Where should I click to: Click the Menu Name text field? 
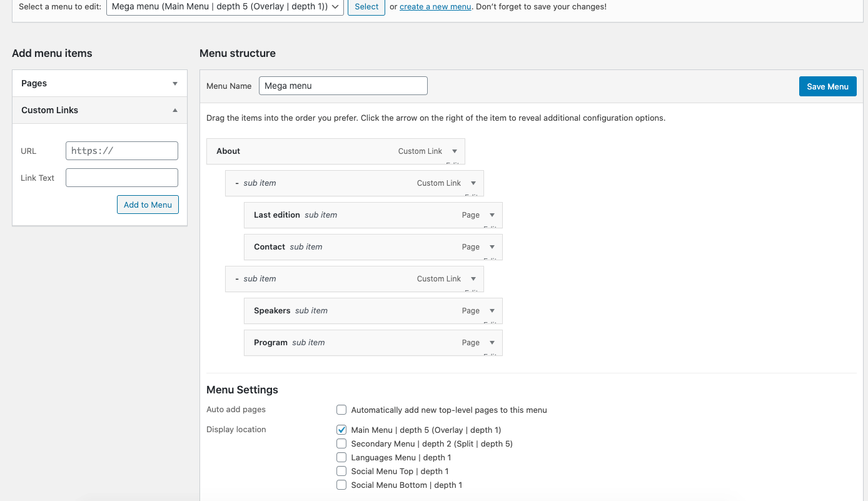[x=343, y=86]
